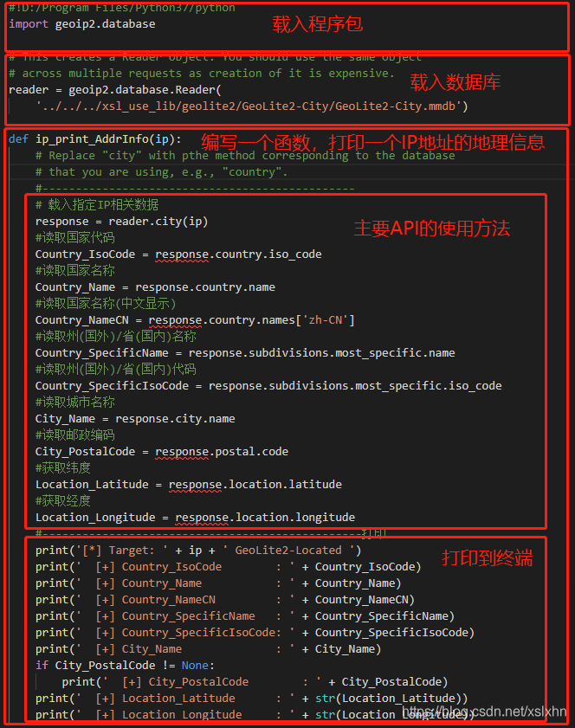Click the 'City_PostalCode = response.postal.code' assignment
Image resolution: width=575 pixels, height=728 pixels.
pos(162,452)
